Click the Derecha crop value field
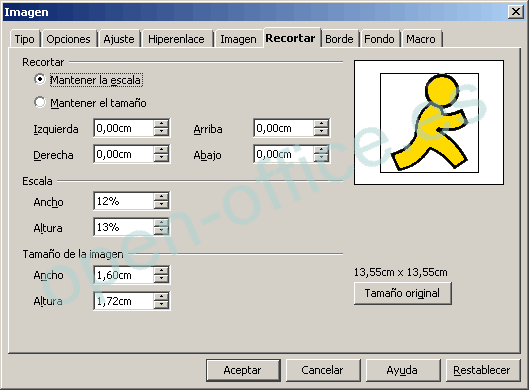Image resolution: width=529 pixels, height=390 pixels. tap(123, 154)
